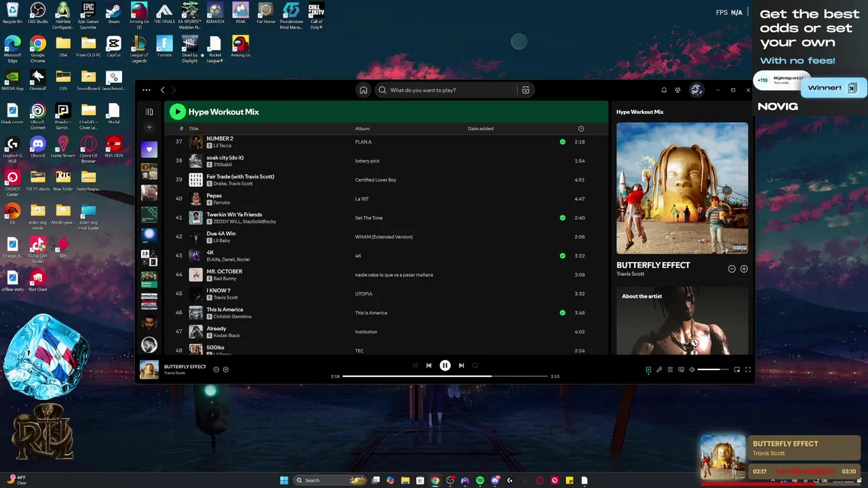Open the three-dots Spotify menu
Viewport: 868px width, 488px height.
146,90
